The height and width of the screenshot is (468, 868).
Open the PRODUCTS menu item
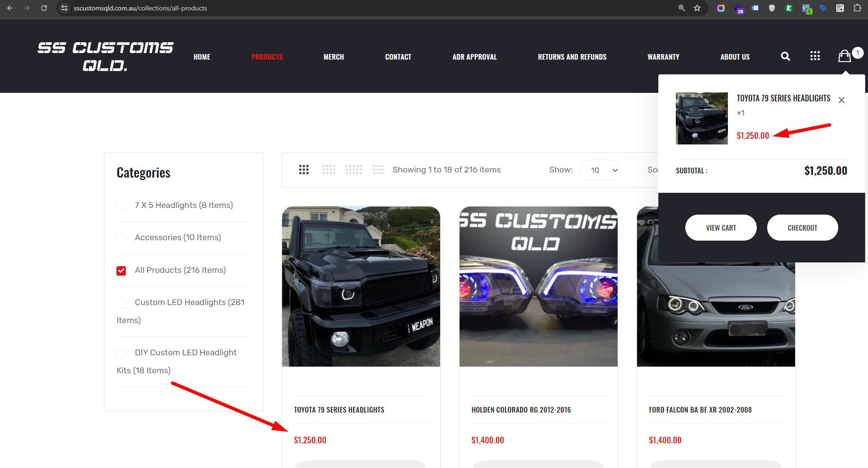pos(267,57)
